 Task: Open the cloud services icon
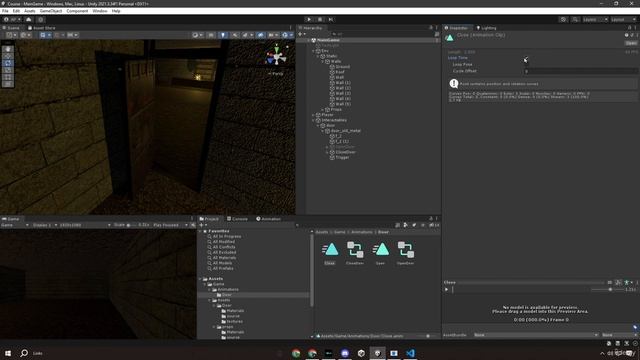coord(29,19)
